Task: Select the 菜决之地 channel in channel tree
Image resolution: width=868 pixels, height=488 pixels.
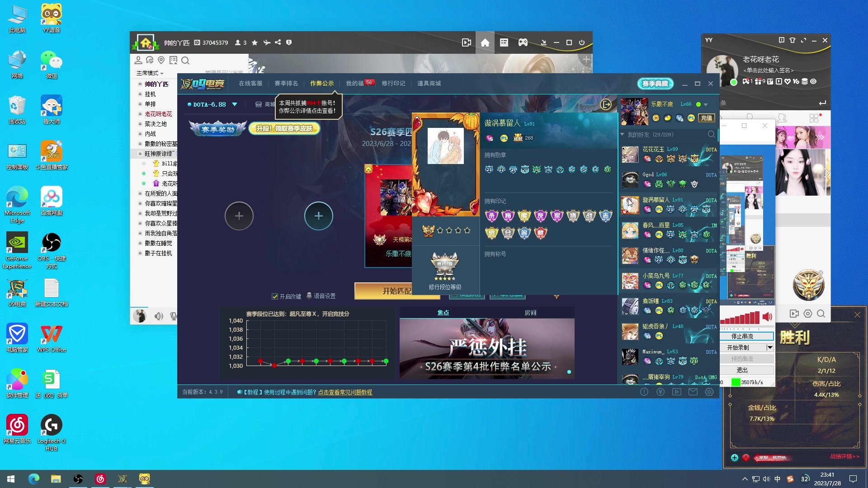Action: (x=156, y=124)
